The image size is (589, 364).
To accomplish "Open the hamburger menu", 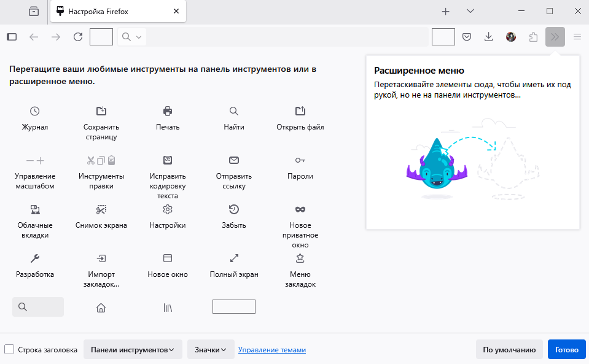I will pos(576,37).
